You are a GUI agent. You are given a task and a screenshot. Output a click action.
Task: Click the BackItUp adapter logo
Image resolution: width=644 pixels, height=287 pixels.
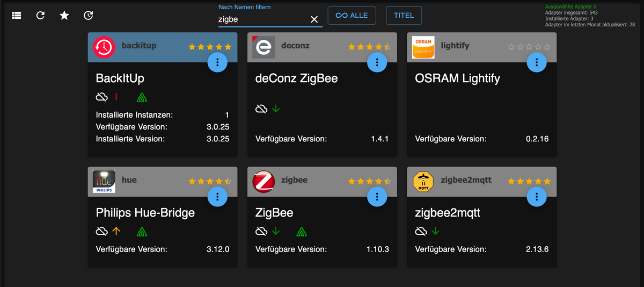pos(104,47)
